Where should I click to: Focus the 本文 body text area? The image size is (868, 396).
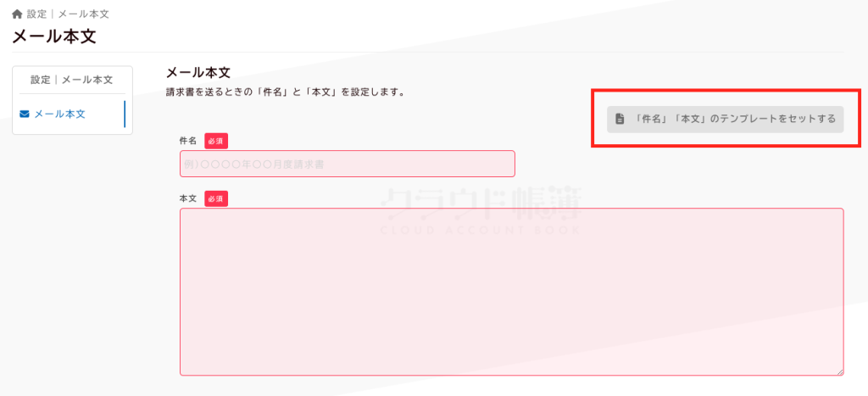[x=511, y=292]
